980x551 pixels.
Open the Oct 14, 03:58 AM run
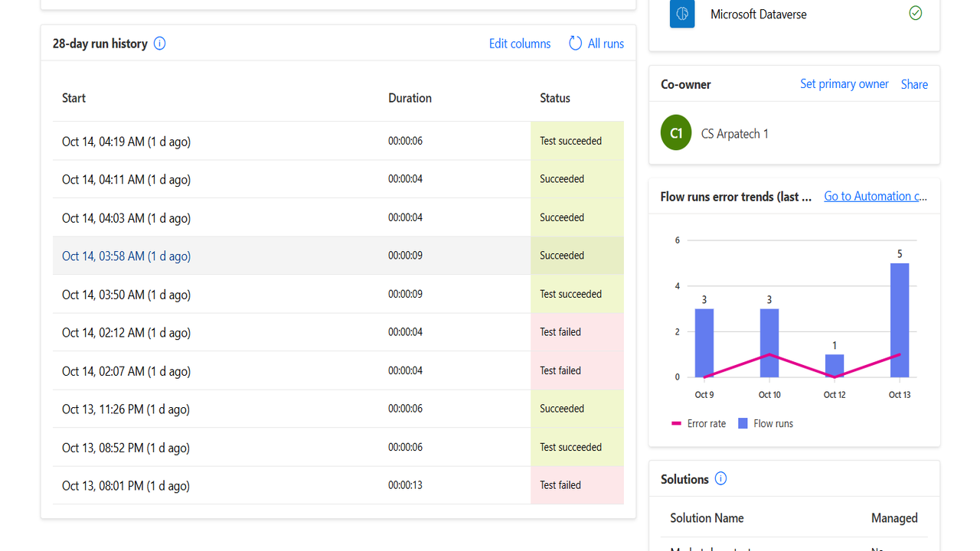coord(126,256)
